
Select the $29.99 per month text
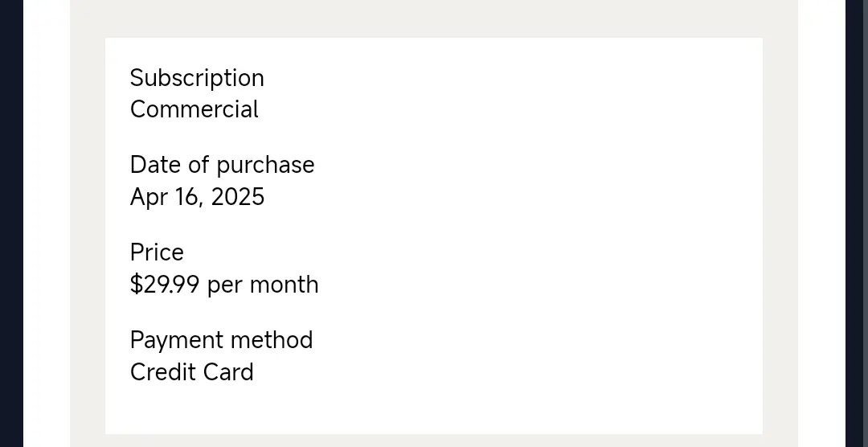click(224, 285)
